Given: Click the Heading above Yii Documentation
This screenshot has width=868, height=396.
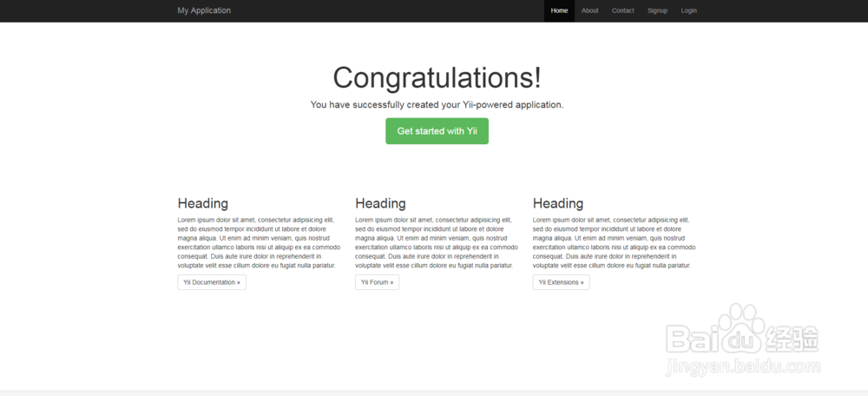Looking at the screenshot, I should click(202, 203).
